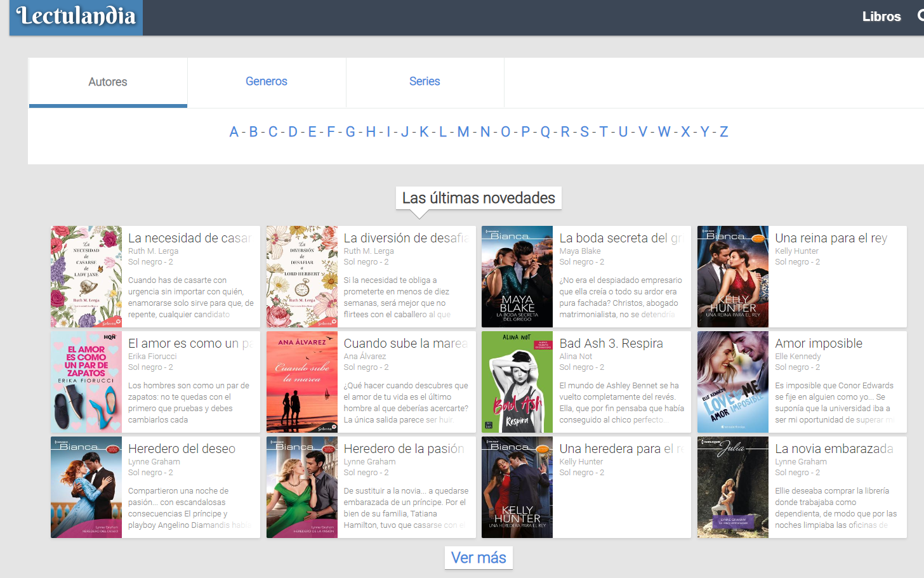Browse authors starting with letter N
The width and height of the screenshot is (924, 578).
pos(485,132)
